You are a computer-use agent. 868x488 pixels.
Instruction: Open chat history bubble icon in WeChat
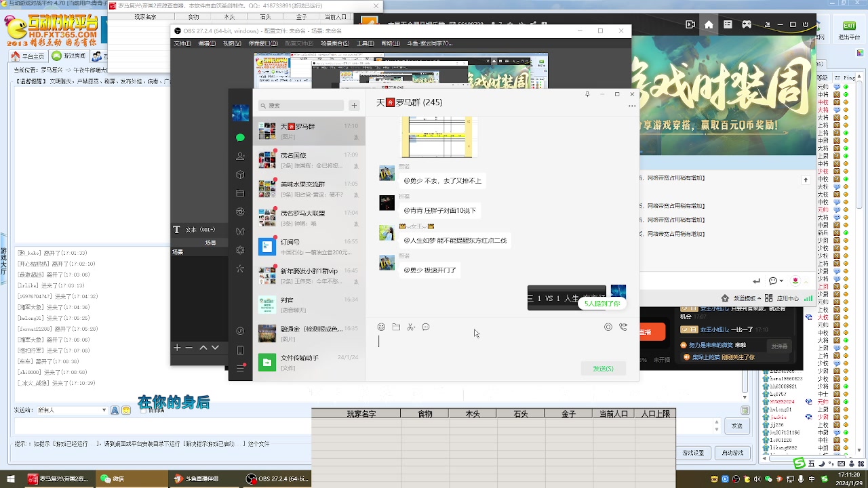point(426,327)
